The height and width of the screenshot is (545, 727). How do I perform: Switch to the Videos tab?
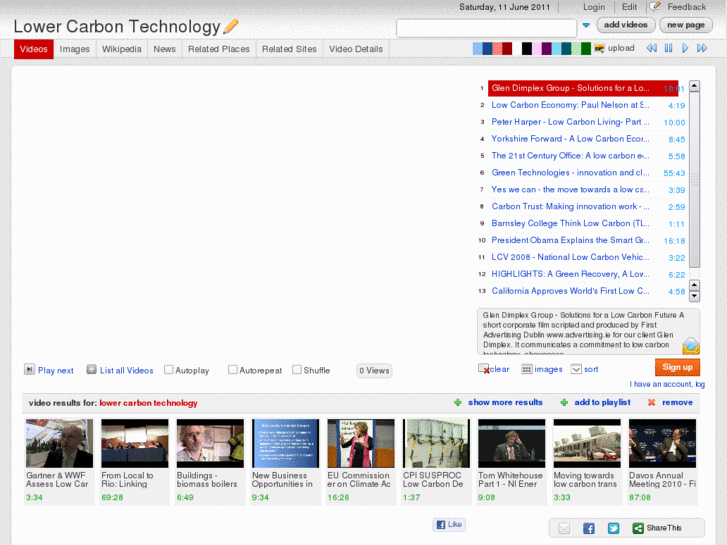[33, 49]
